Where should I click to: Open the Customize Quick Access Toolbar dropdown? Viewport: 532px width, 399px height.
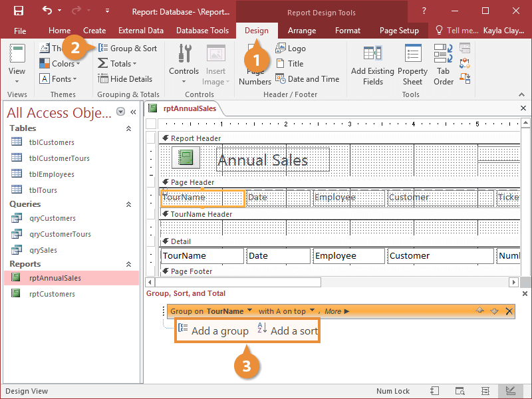point(107,11)
